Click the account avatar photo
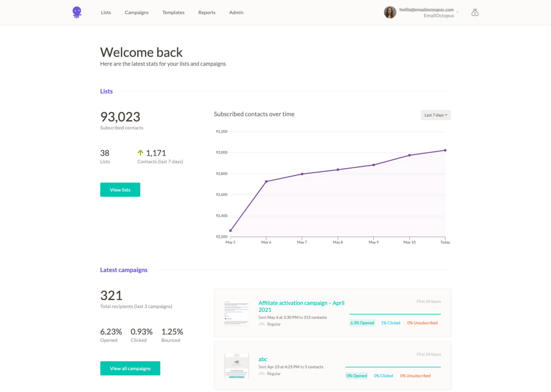Viewport: 551px width, 392px height. pos(390,12)
